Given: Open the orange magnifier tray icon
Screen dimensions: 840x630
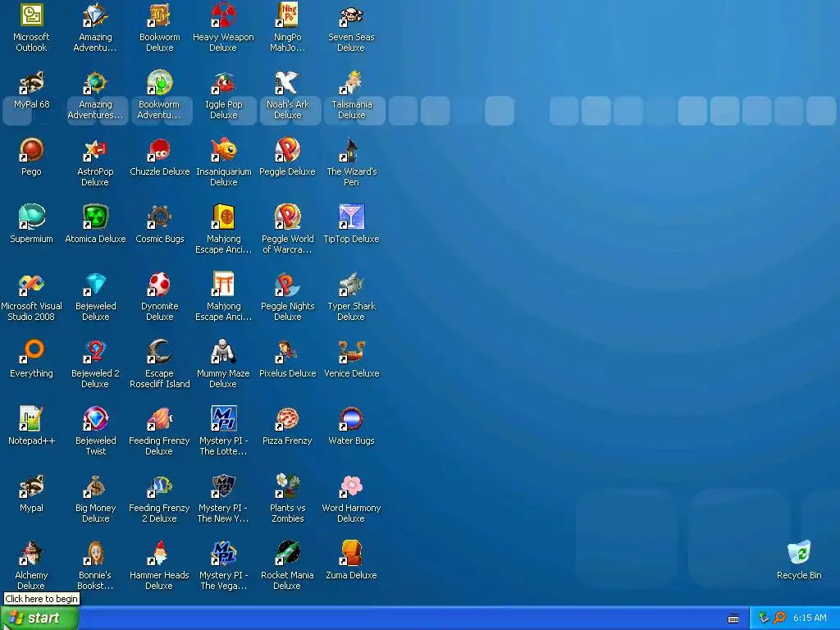Looking at the screenshot, I should point(779,618).
